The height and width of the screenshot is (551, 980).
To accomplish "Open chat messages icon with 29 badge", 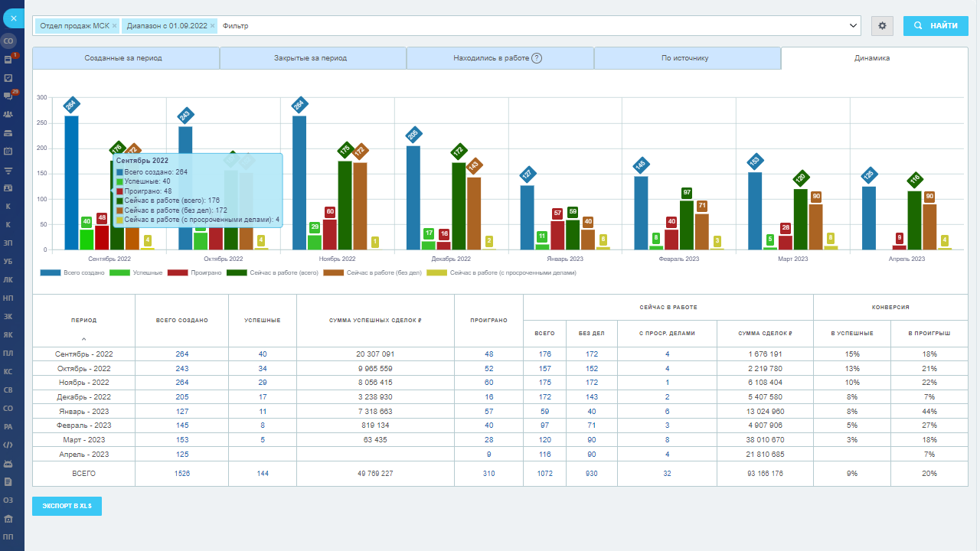I will (8, 96).
